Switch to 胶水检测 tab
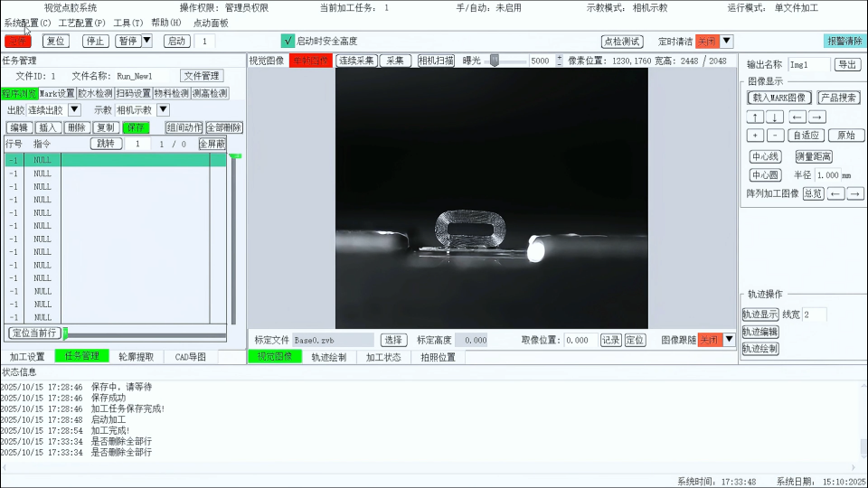This screenshot has height=488, width=868. [x=95, y=93]
